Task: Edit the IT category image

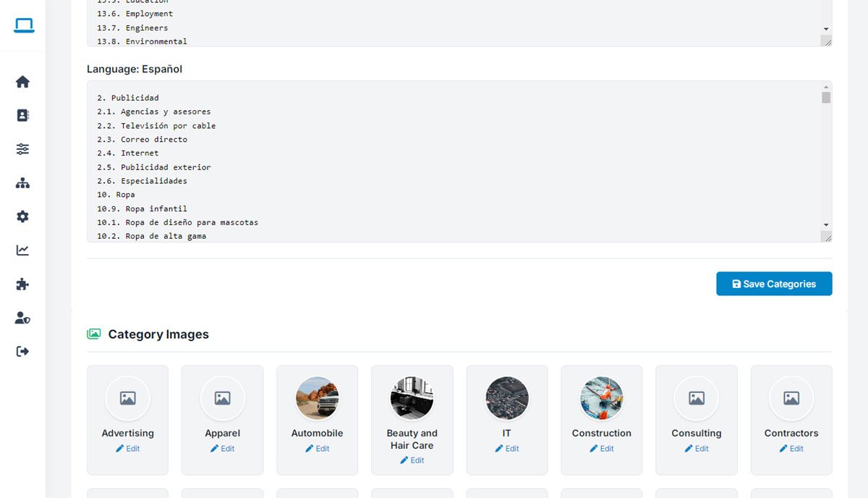Action: (507, 449)
